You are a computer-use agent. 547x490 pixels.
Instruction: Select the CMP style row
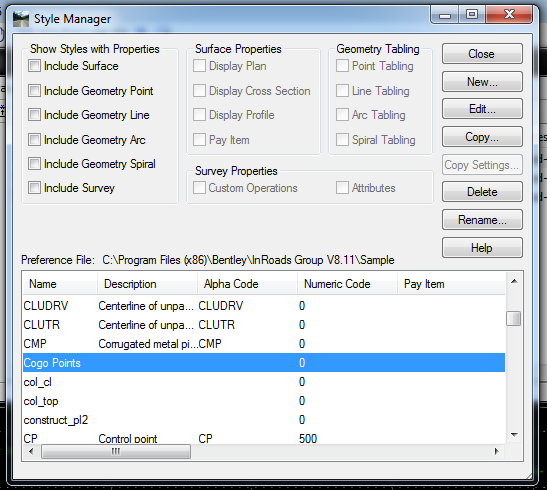264,344
